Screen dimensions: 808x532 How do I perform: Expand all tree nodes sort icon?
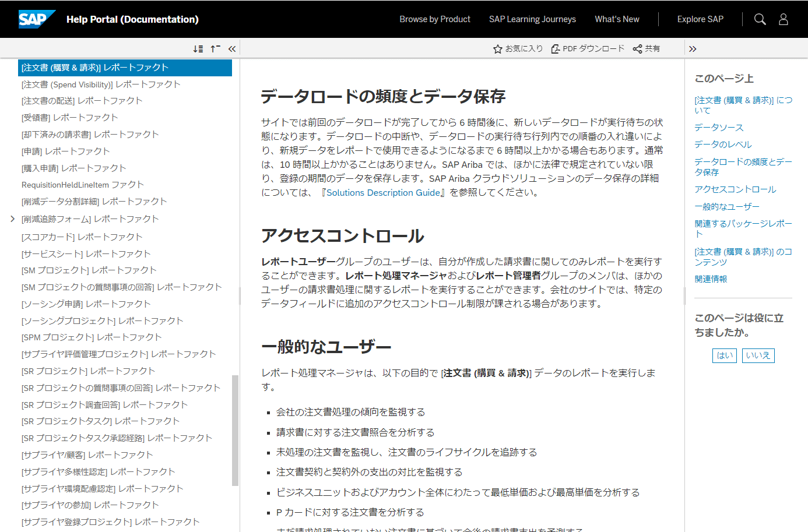pos(198,49)
